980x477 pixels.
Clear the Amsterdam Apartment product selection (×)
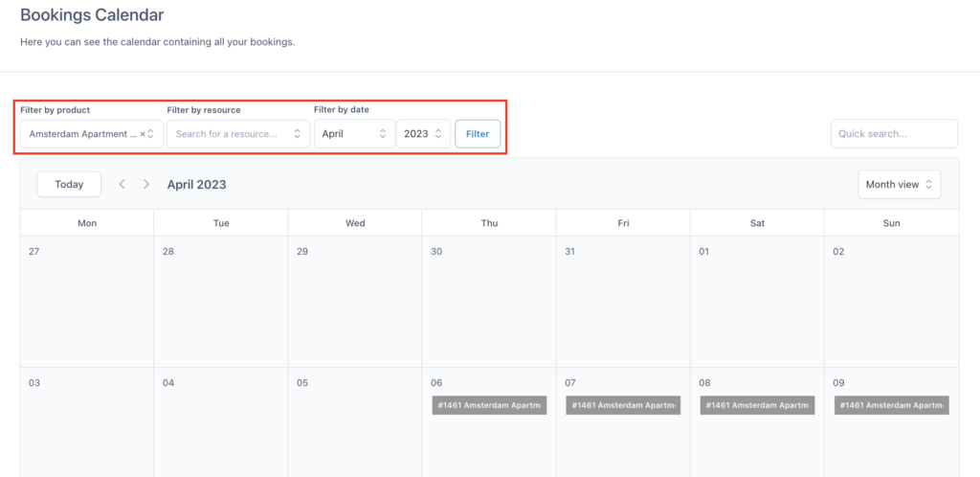[143, 134]
